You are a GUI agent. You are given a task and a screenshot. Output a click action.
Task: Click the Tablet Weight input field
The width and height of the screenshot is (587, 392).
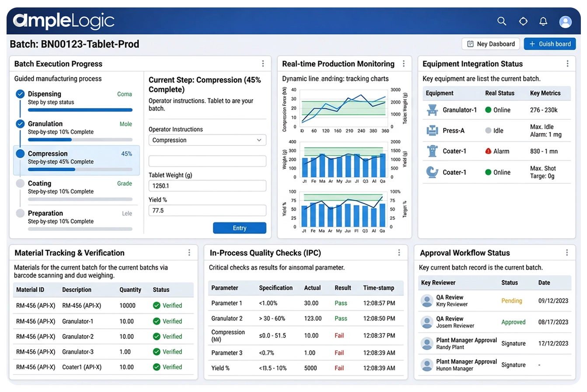tap(207, 186)
